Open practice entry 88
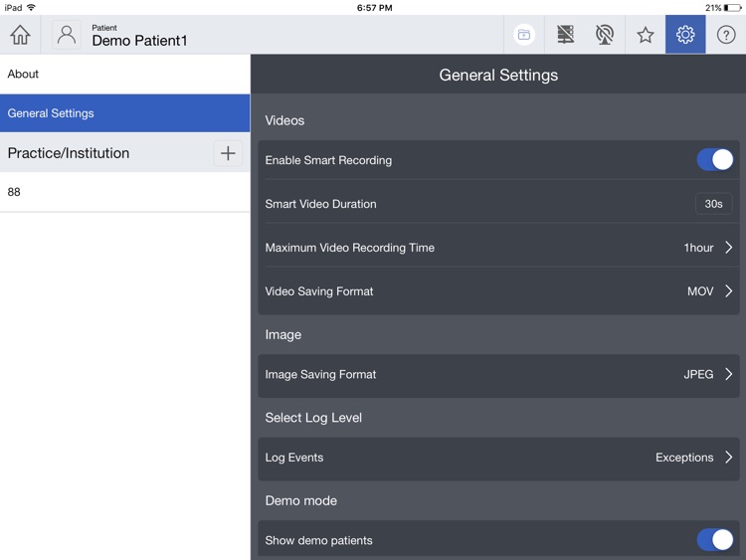Image resolution: width=746 pixels, height=560 pixels. (124, 192)
